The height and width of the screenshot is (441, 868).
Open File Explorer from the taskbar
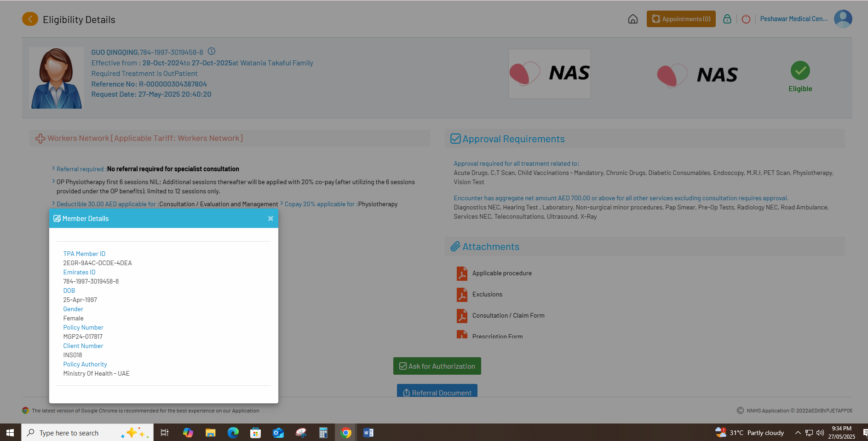[x=210, y=433]
